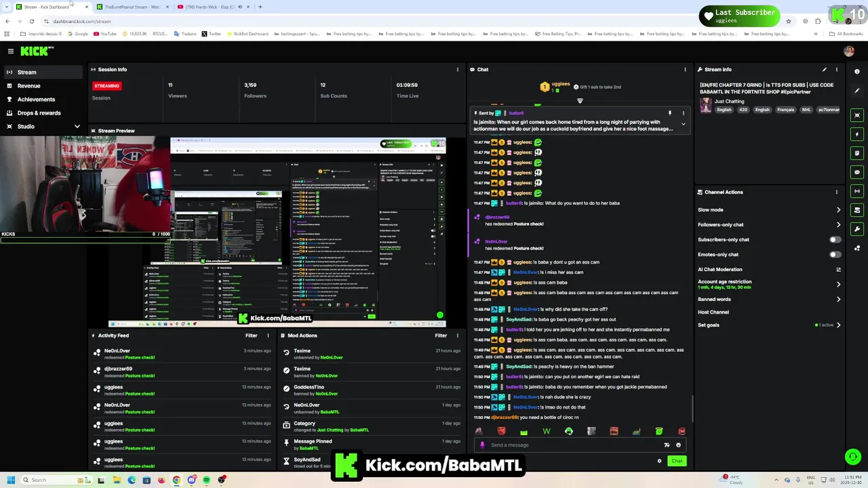868x488 pixels.
Task: Reload the browser page
Action: (31, 21)
